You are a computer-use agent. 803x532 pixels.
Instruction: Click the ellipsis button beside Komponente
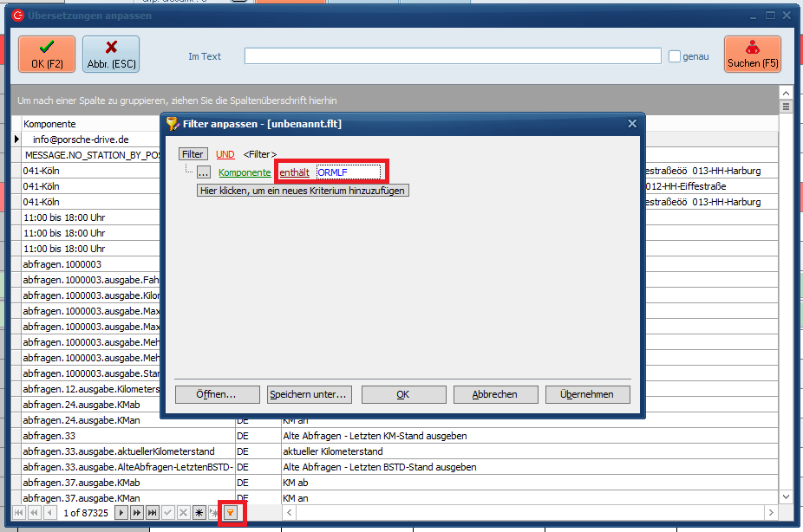[203, 172]
